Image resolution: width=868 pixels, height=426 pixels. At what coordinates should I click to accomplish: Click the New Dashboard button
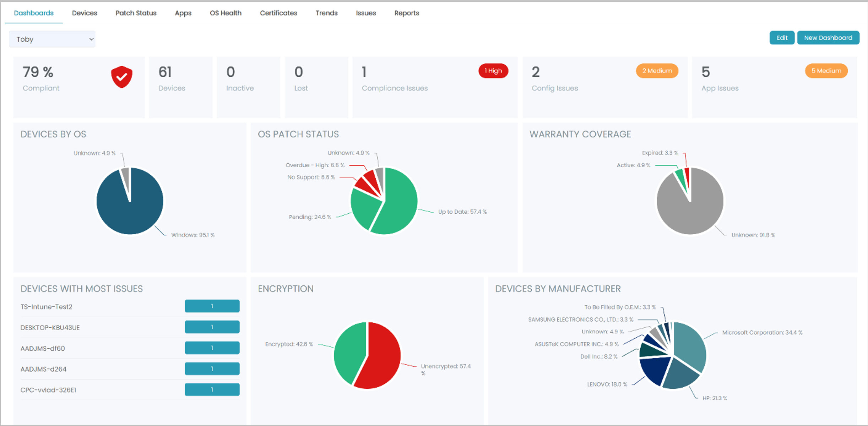(828, 38)
